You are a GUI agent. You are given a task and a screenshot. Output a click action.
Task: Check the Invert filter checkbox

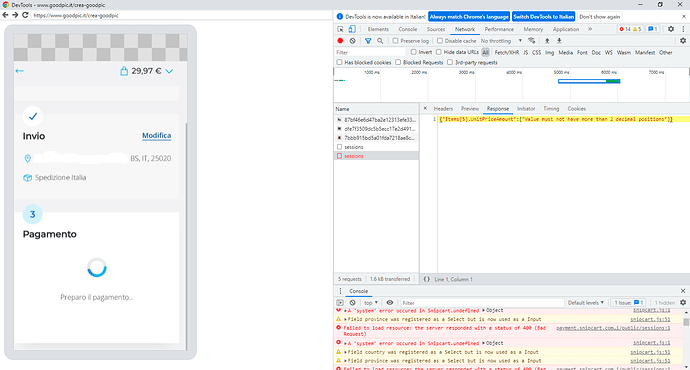(414, 52)
